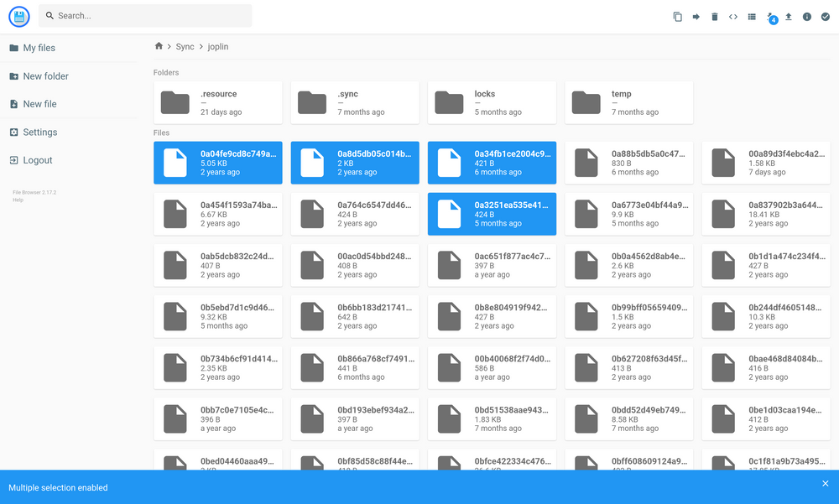Select the file 0a88b5db5a0c47

point(628,163)
